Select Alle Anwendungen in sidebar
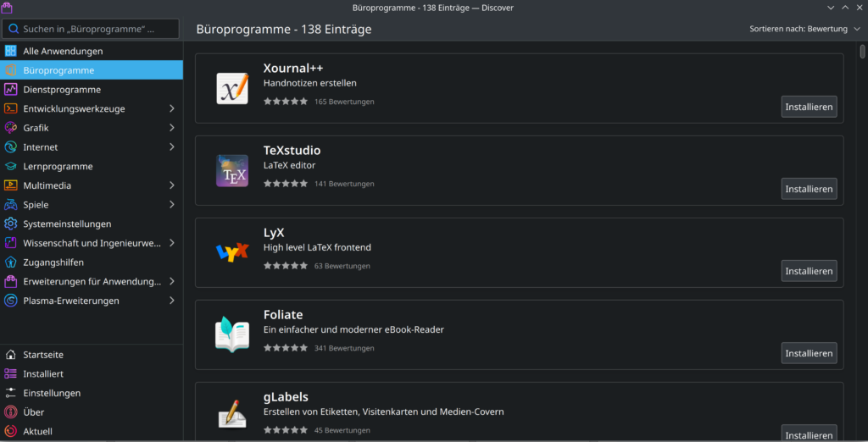The width and height of the screenshot is (868, 442). click(x=92, y=51)
